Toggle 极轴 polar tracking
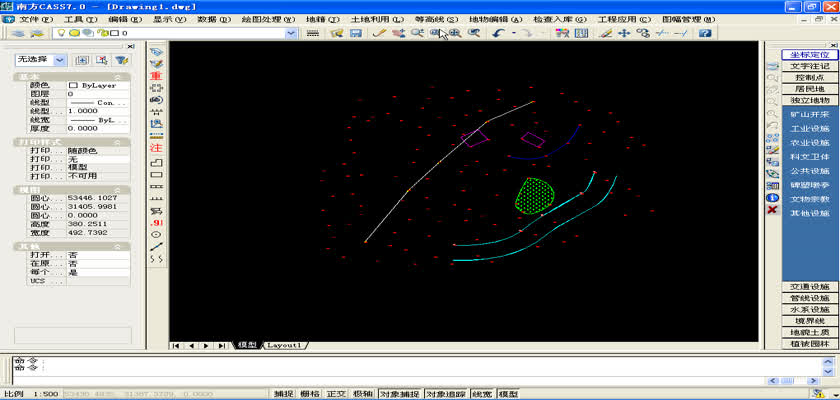The width and height of the screenshot is (840, 400). (363, 394)
